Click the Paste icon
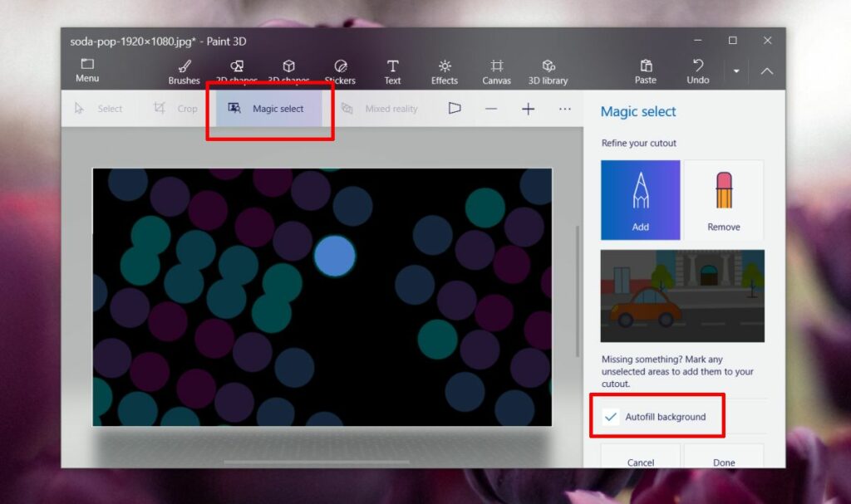Screen dimensions: 851x504 pos(646,70)
